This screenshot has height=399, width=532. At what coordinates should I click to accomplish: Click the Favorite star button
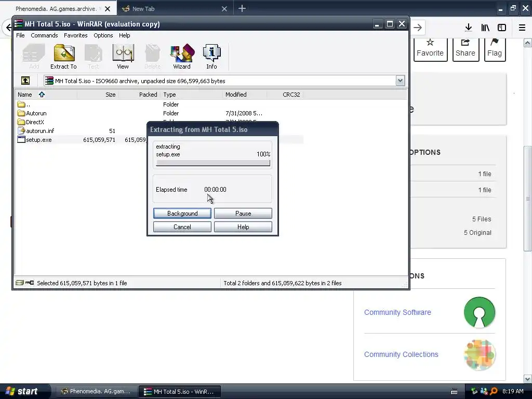pos(430,49)
